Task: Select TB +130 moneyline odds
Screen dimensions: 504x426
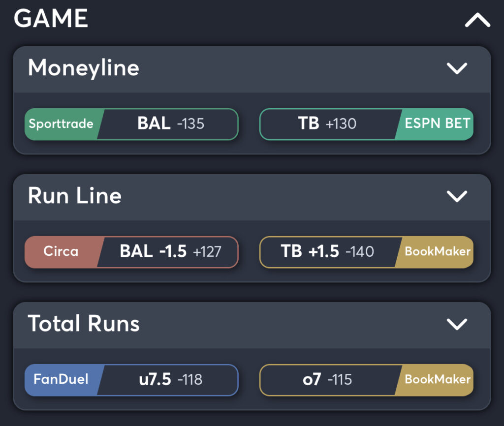Action: click(330, 124)
